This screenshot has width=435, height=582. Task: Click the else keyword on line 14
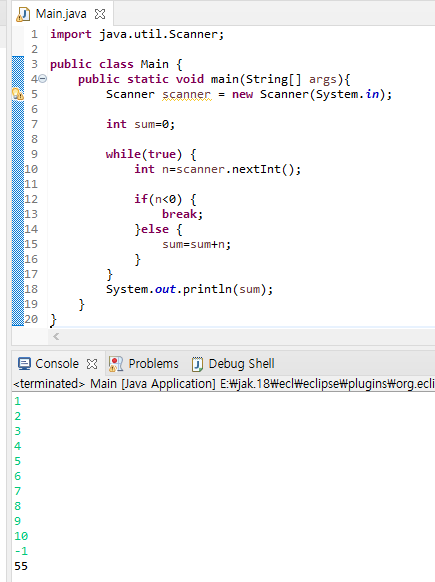pos(154,229)
